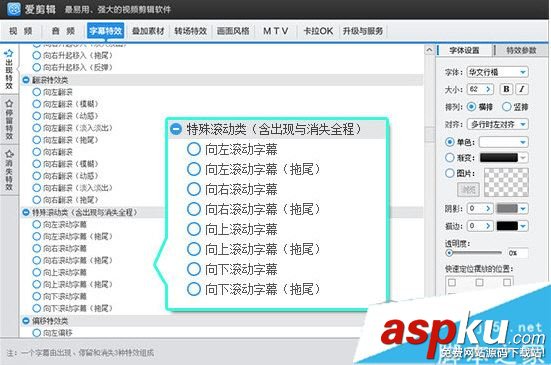The height and width of the screenshot is (365, 551).
Task: Switch to the 画面风格 tab
Action: (233, 31)
